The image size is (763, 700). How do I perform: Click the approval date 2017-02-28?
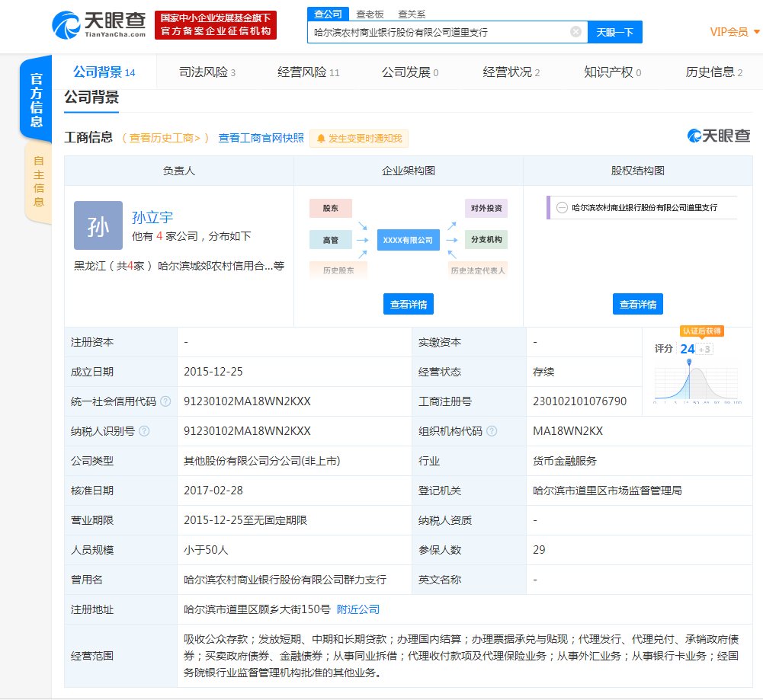tap(213, 491)
